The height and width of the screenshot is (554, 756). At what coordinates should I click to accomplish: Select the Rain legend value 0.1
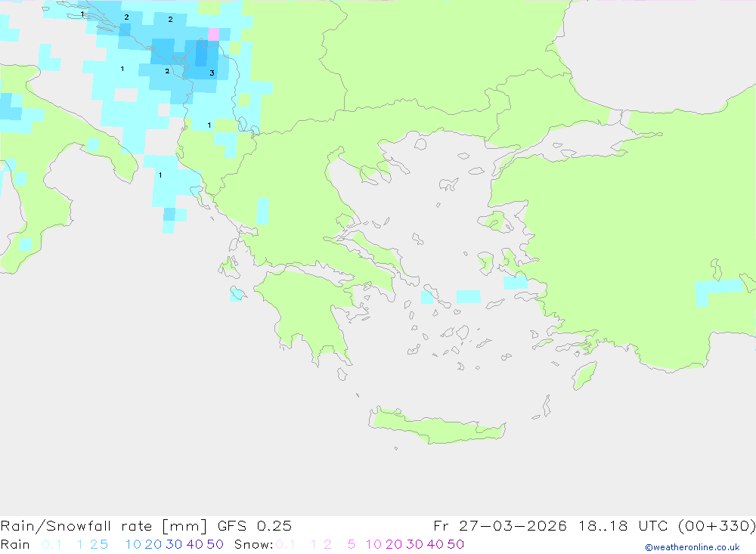pos(51,544)
